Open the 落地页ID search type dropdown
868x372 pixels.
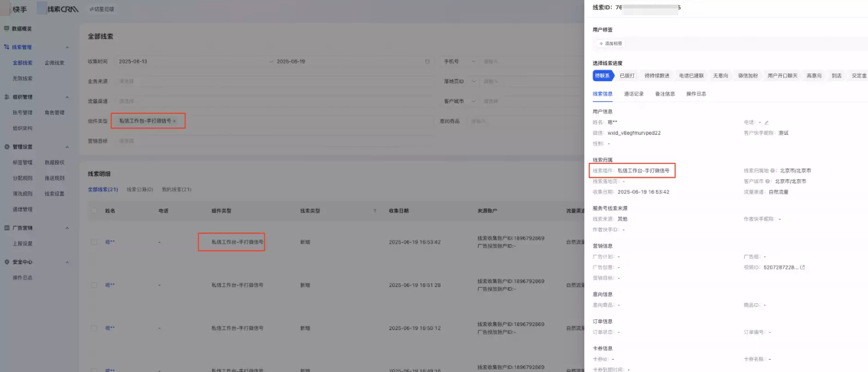[460, 81]
